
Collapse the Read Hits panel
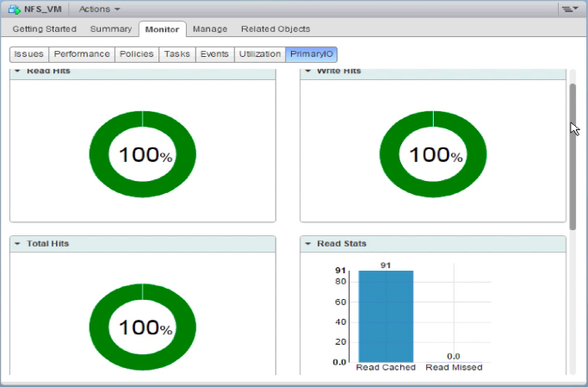pyautogui.click(x=17, y=72)
